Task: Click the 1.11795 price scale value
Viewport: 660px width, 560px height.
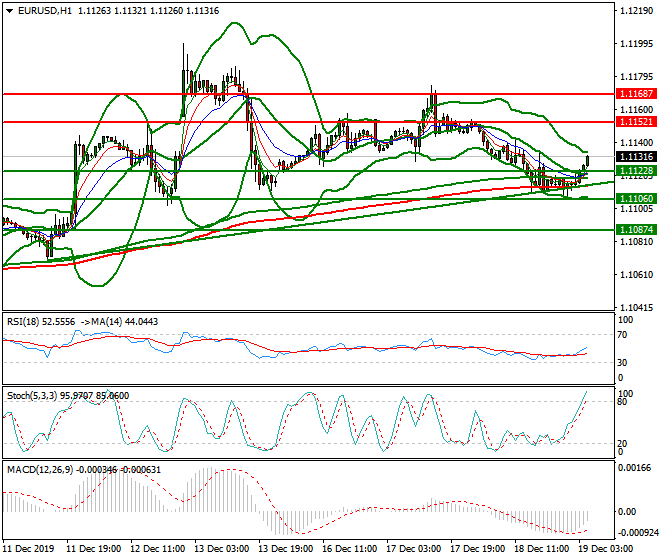Action: (637, 77)
